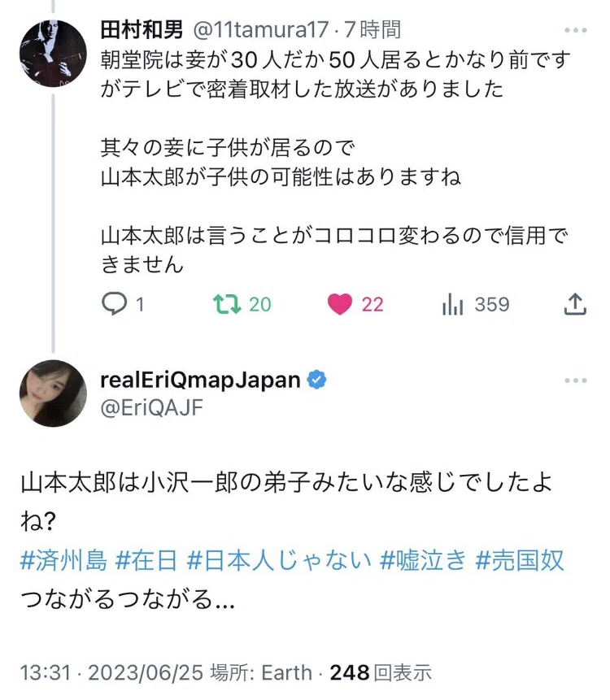
Task: Click the share upload icon
Action: coord(575,304)
